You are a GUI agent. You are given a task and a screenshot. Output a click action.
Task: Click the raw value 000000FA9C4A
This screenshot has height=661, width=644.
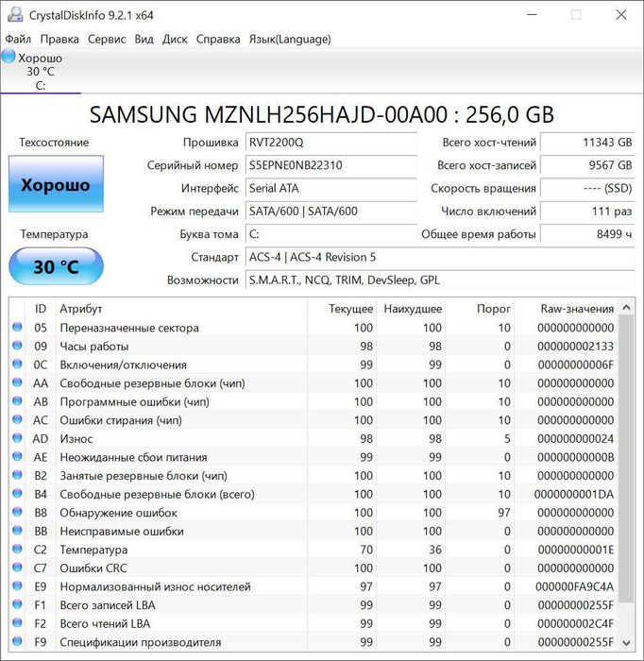[x=574, y=586]
